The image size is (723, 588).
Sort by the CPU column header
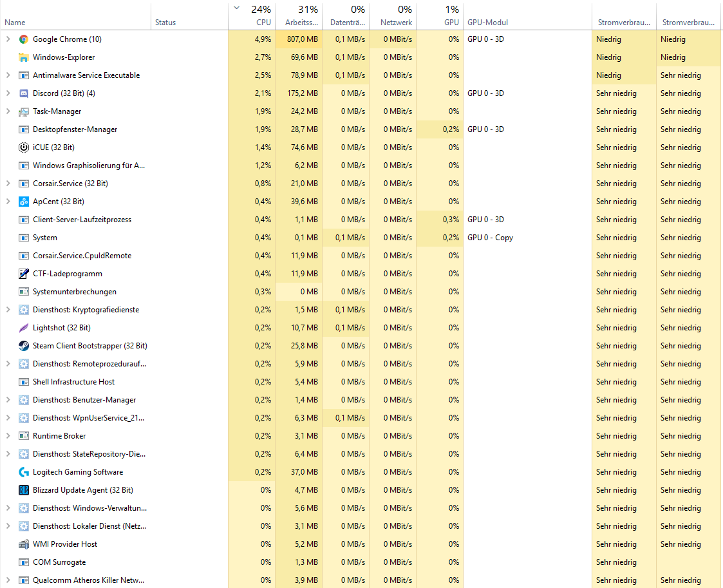[x=263, y=22]
